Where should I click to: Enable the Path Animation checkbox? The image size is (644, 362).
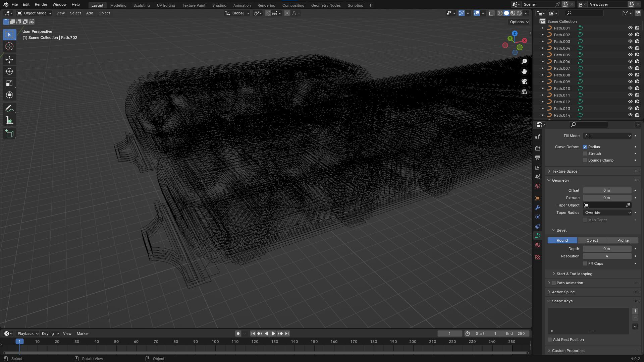554,283
